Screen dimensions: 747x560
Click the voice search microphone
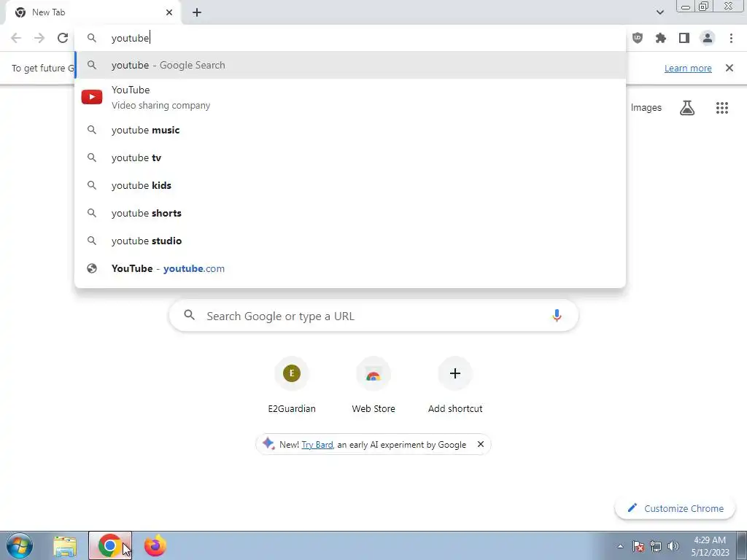557,316
